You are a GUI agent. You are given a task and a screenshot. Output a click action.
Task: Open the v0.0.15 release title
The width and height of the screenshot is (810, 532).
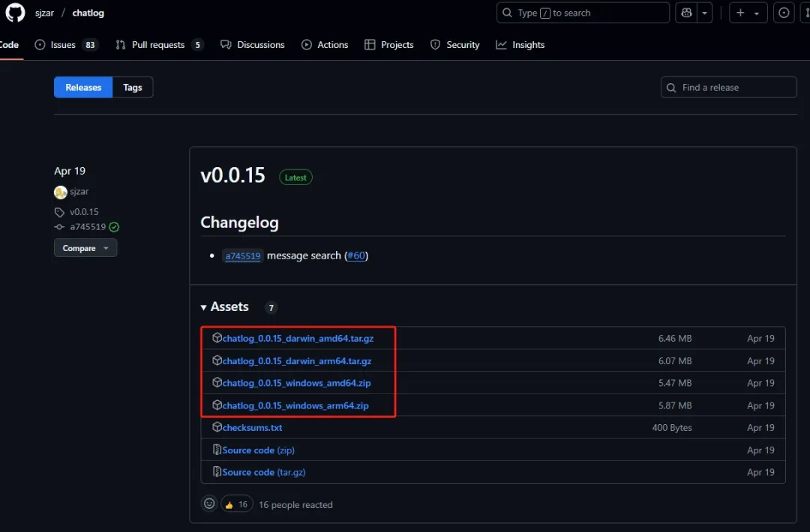tap(232, 175)
